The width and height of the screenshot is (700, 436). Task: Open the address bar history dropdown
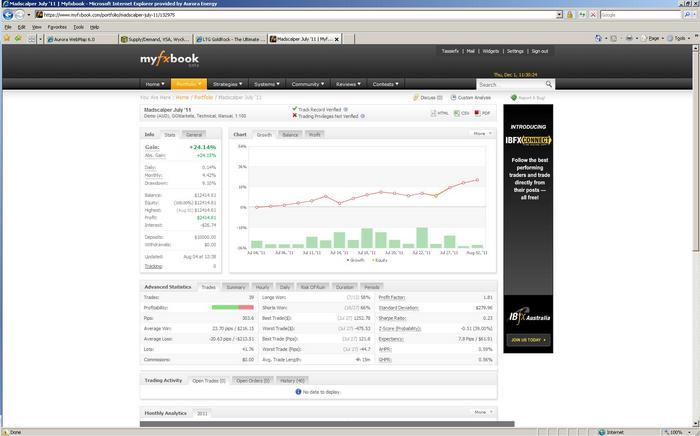559,15
